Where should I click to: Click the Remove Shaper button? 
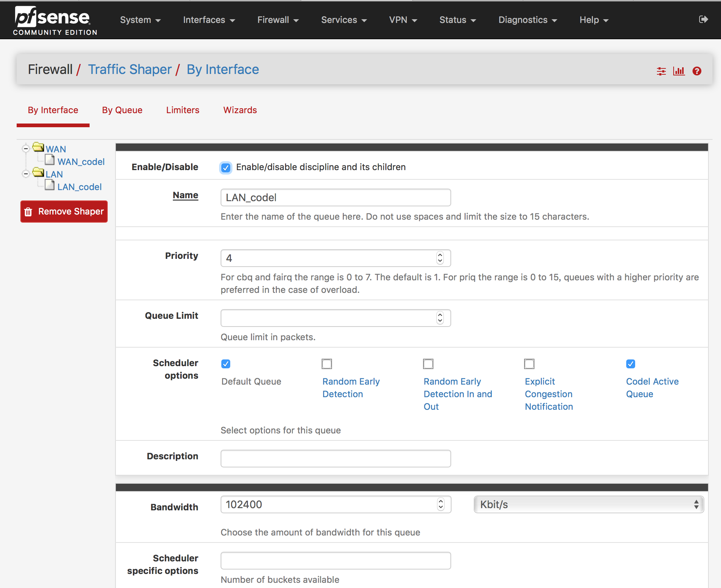(64, 212)
